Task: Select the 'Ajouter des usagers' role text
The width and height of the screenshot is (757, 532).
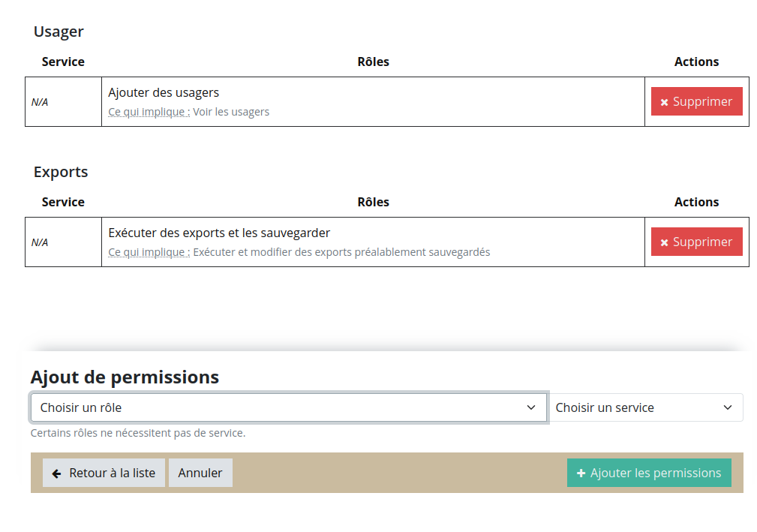Action: coord(164,93)
